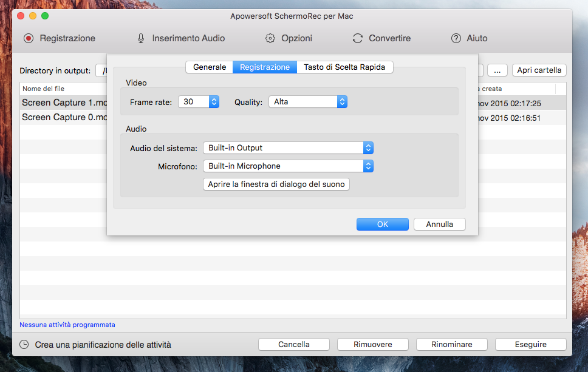The height and width of the screenshot is (372, 588).
Task: Select the Screen Capture 0 file row
Action: [63, 117]
